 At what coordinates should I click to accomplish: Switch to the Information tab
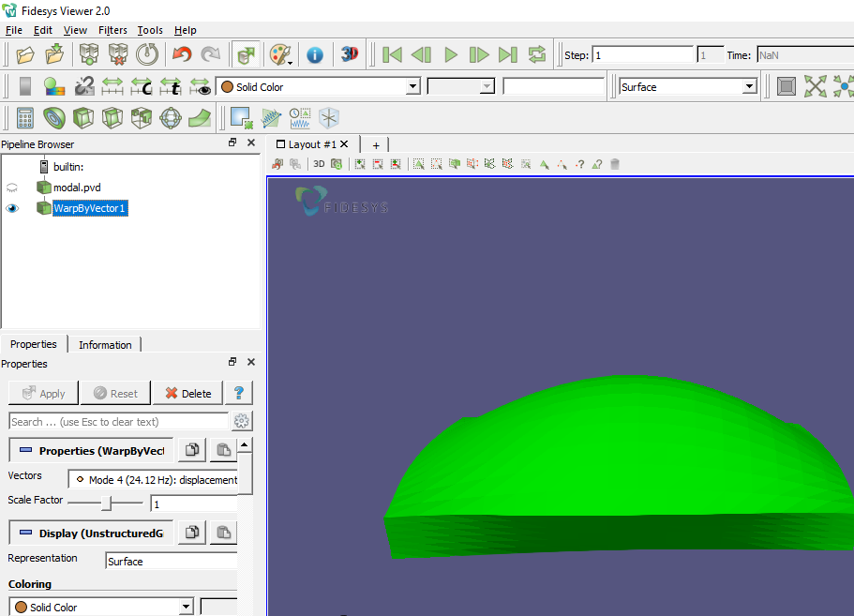(105, 345)
